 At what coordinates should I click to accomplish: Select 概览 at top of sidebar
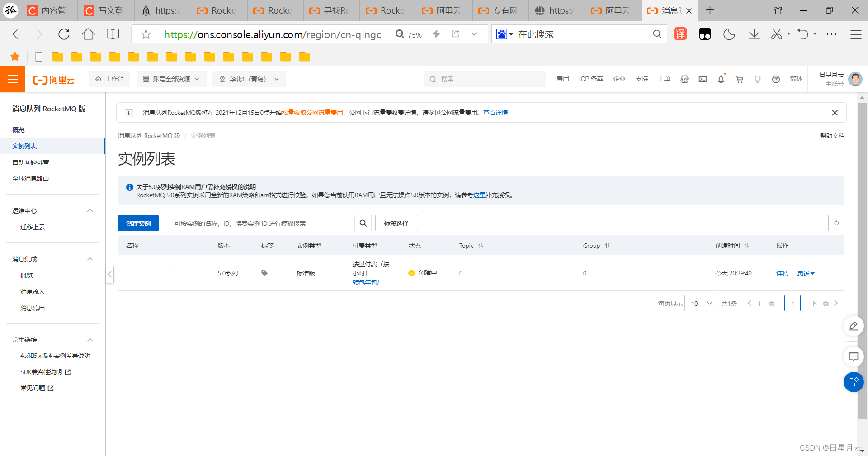click(x=19, y=130)
